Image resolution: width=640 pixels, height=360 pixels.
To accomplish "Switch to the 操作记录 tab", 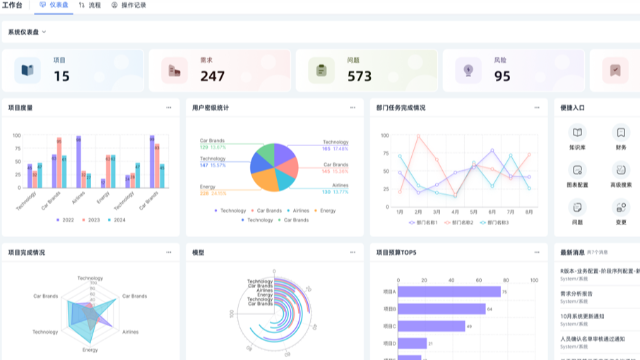I will pos(129,5).
